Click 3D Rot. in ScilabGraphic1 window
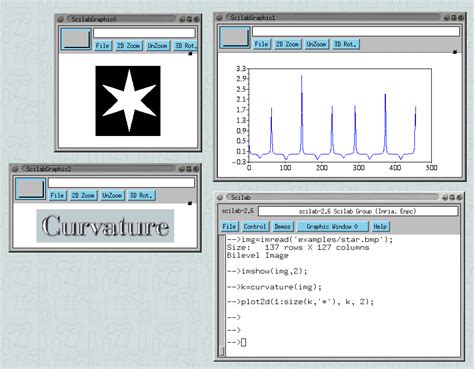Viewport: 474px width, 369px height. [x=346, y=44]
